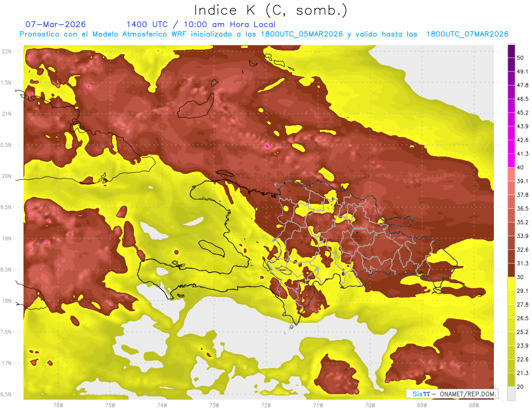Viewport: 532px width, 411px height.
Task: Click the color scale value 42.6
Action: [523, 140]
